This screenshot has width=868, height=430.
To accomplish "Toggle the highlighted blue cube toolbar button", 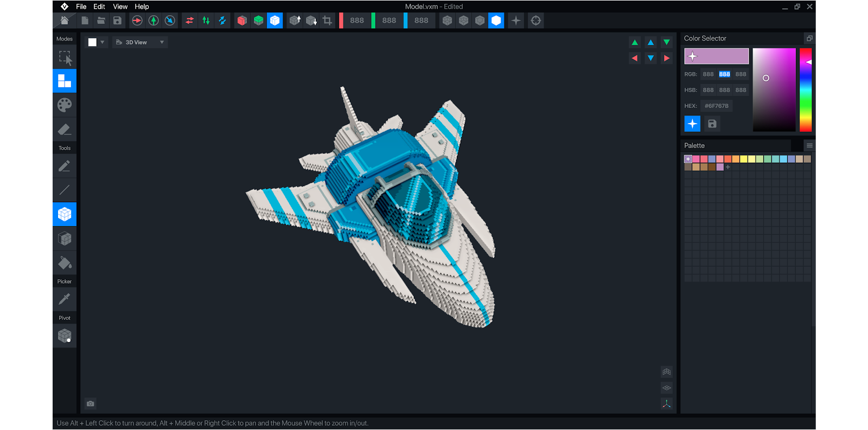I will [x=275, y=21].
